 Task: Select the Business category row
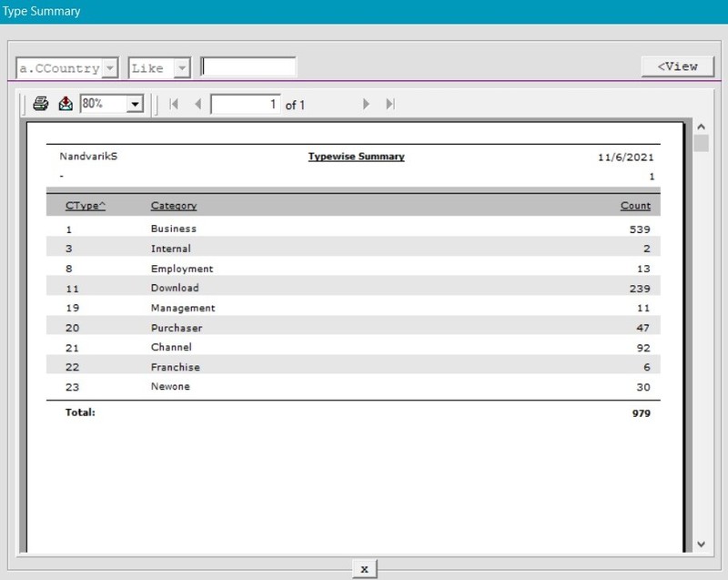pos(353,229)
